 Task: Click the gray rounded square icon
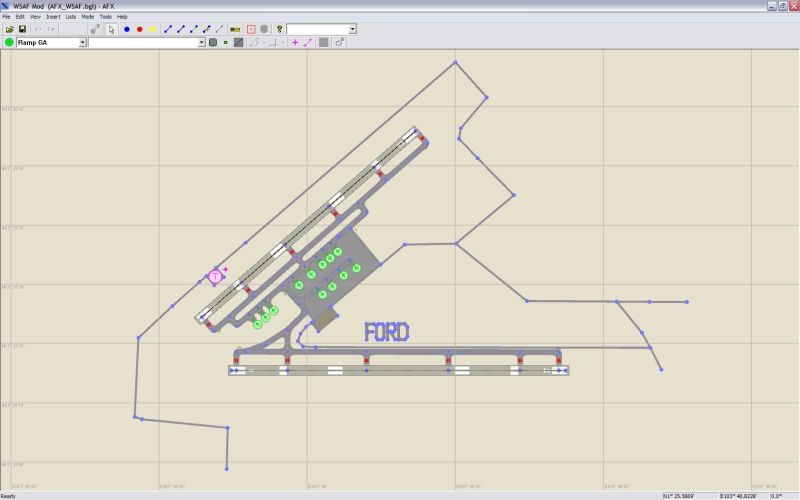pos(213,42)
